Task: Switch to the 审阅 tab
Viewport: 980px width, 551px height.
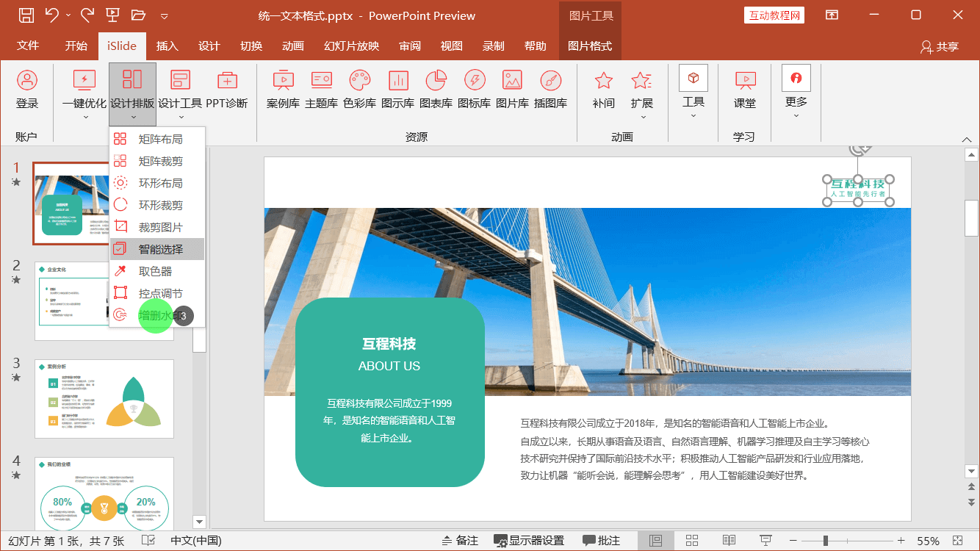Action: (410, 46)
